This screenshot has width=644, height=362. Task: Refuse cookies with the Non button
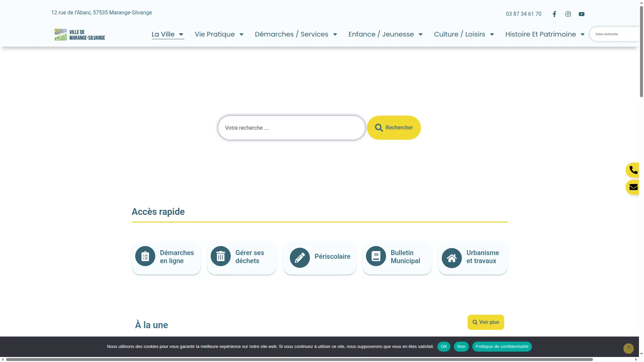click(x=461, y=347)
